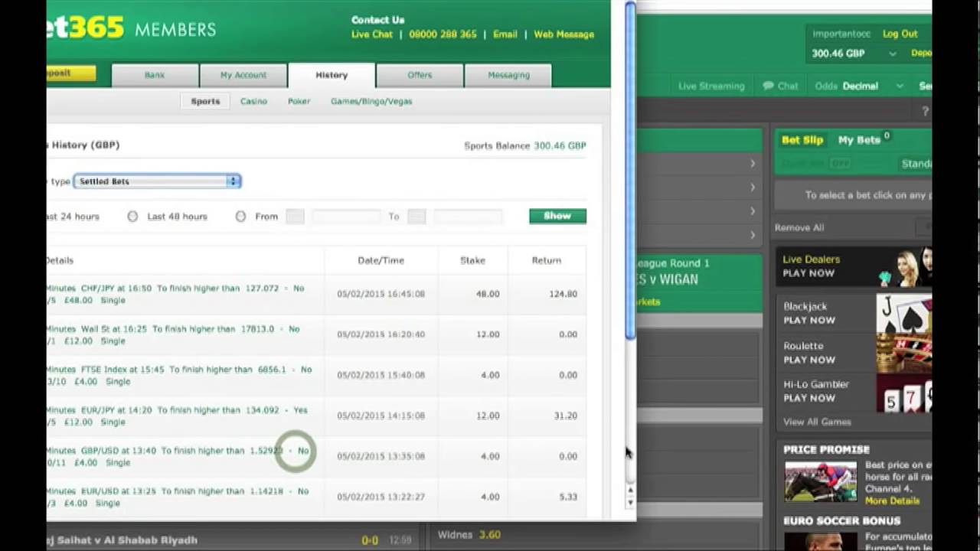Select the Last 48 hours radio button

point(132,217)
